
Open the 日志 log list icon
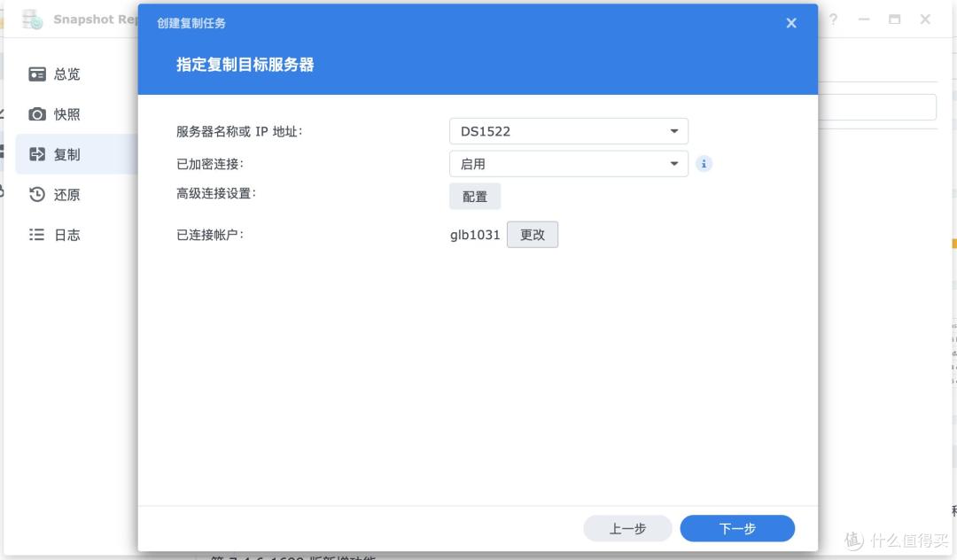(x=36, y=235)
